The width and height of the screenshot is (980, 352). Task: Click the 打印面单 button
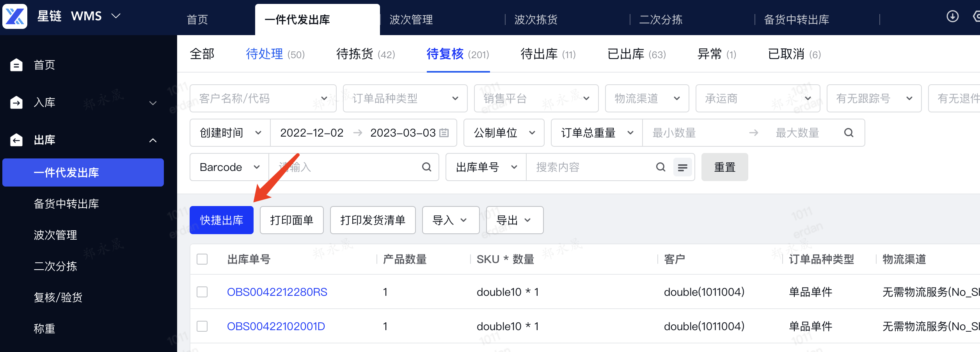point(292,220)
